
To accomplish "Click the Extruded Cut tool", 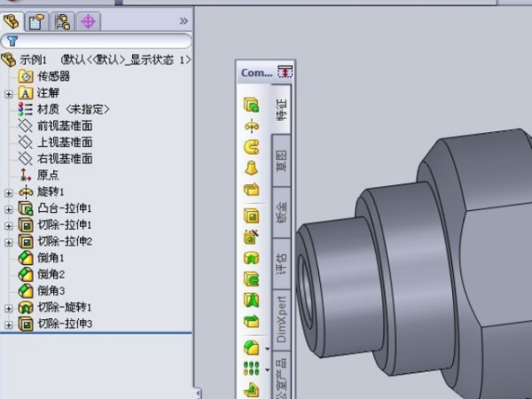I will point(252,215).
